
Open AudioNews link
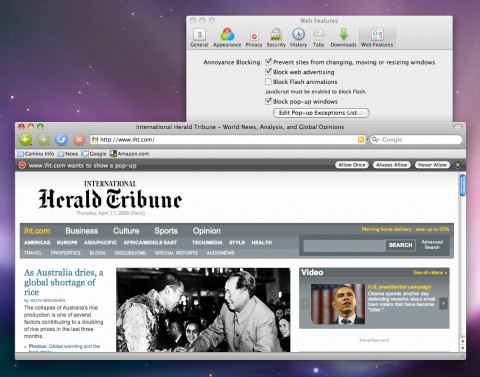(x=220, y=253)
